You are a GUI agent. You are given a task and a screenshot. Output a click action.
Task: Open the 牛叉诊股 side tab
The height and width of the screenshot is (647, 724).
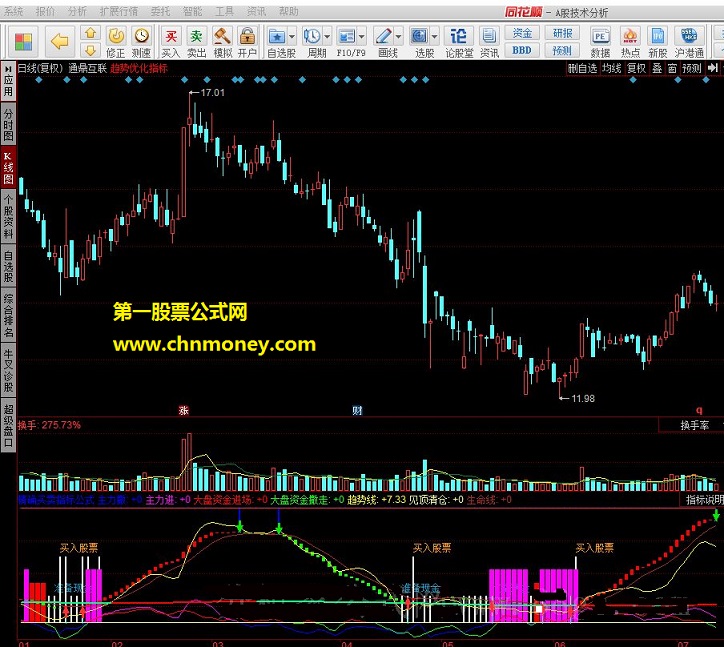[x=8, y=370]
